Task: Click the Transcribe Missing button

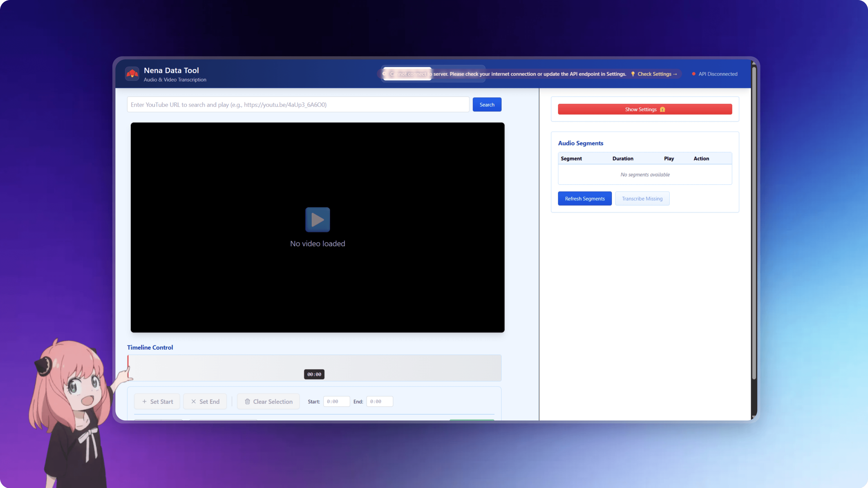Action: (642, 199)
